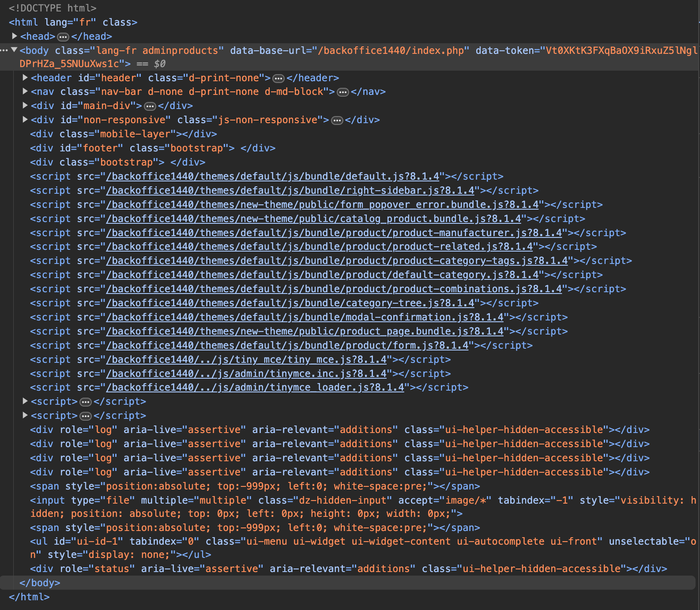The width and height of the screenshot is (700, 610).
Task: Expand the div id="main-div" node
Action: (x=25, y=105)
